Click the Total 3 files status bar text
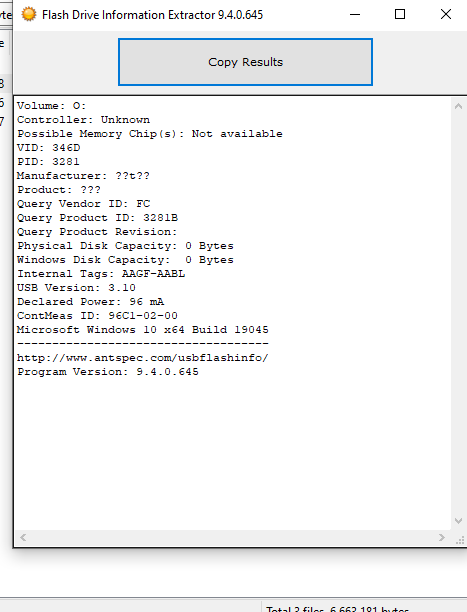The image size is (467, 612). (337, 609)
